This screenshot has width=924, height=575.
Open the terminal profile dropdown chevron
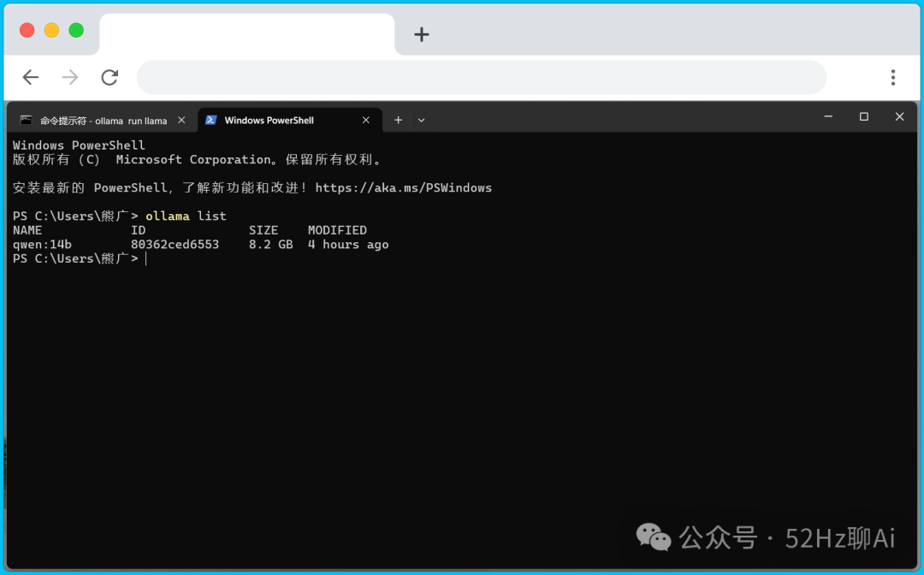[421, 120]
